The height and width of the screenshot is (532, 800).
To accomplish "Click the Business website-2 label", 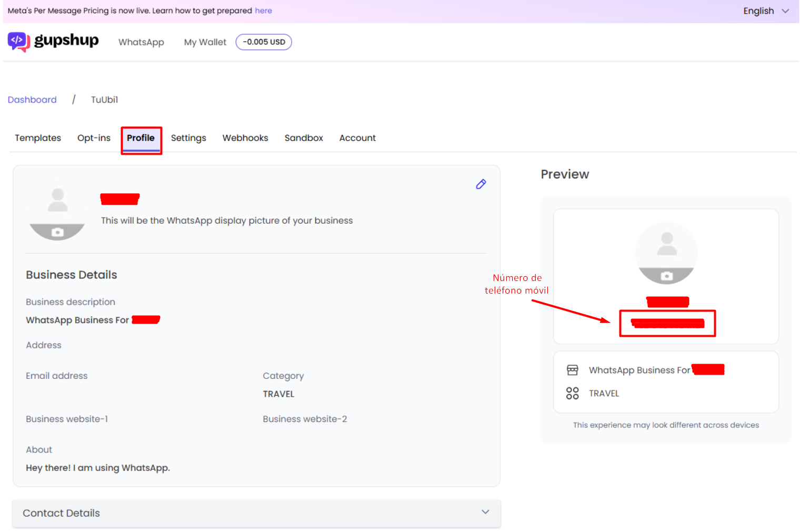I will 305,419.
